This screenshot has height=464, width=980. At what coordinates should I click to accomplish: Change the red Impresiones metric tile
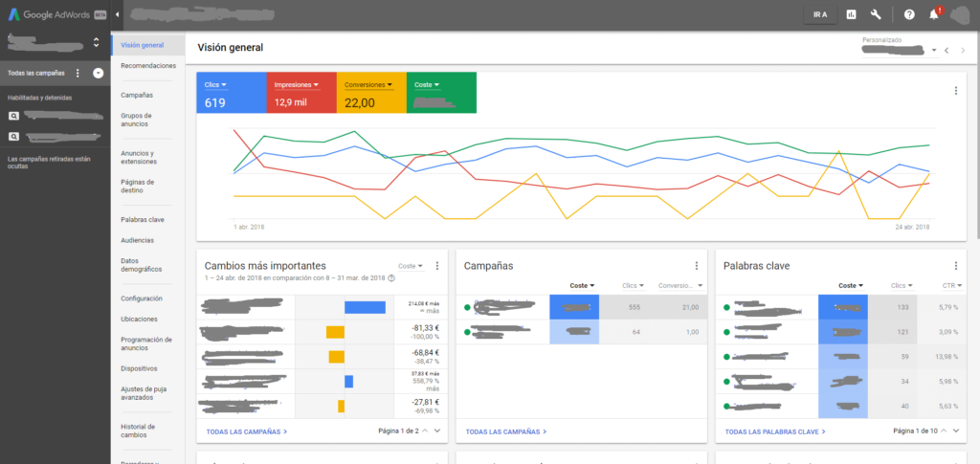point(301,93)
